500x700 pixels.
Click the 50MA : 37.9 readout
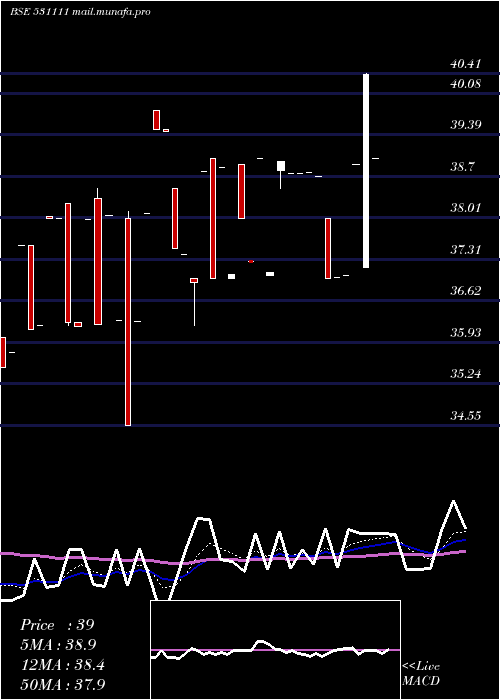click(63, 684)
